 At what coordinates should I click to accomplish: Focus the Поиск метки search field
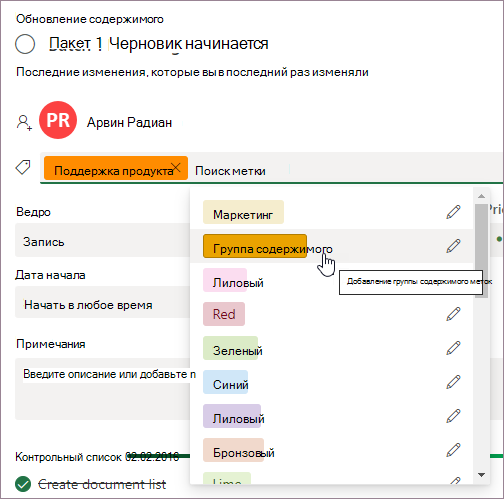click(230, 171)
